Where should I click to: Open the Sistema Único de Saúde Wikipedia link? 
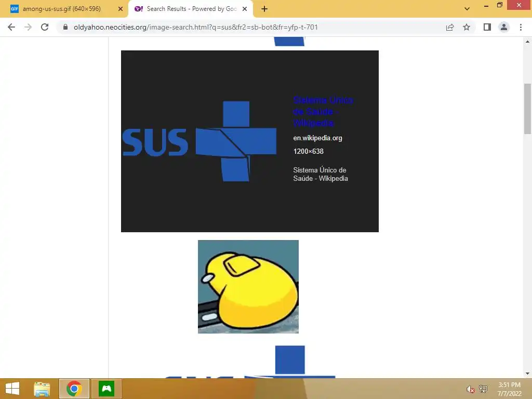(x=323, y=112)
